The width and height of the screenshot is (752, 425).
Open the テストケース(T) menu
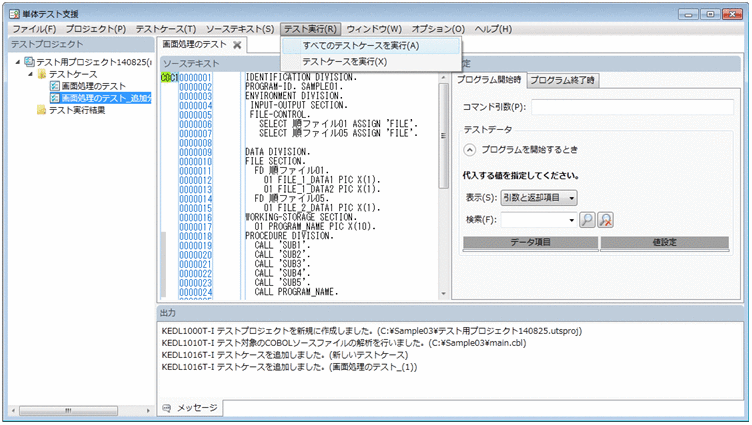(x=165, y=29)
